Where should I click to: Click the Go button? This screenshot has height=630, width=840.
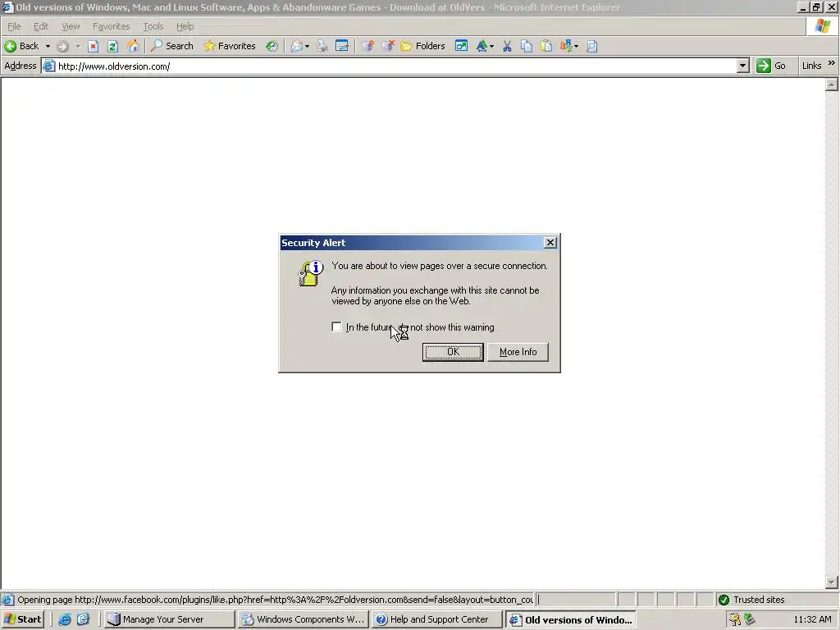click(771, 66)
